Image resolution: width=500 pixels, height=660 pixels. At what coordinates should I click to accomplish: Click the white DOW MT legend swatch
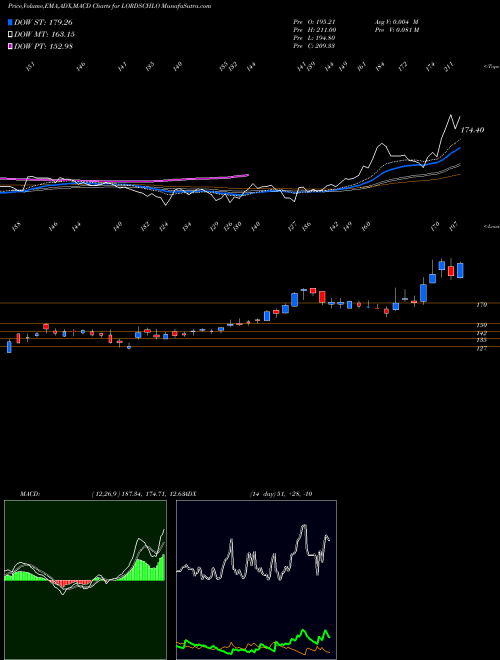[10, 34]
